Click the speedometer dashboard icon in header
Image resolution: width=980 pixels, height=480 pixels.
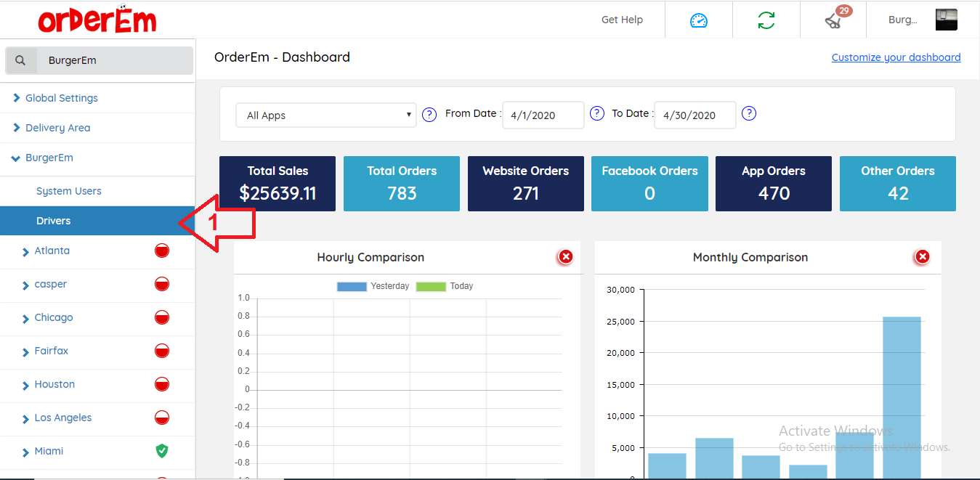click(698, 20)
